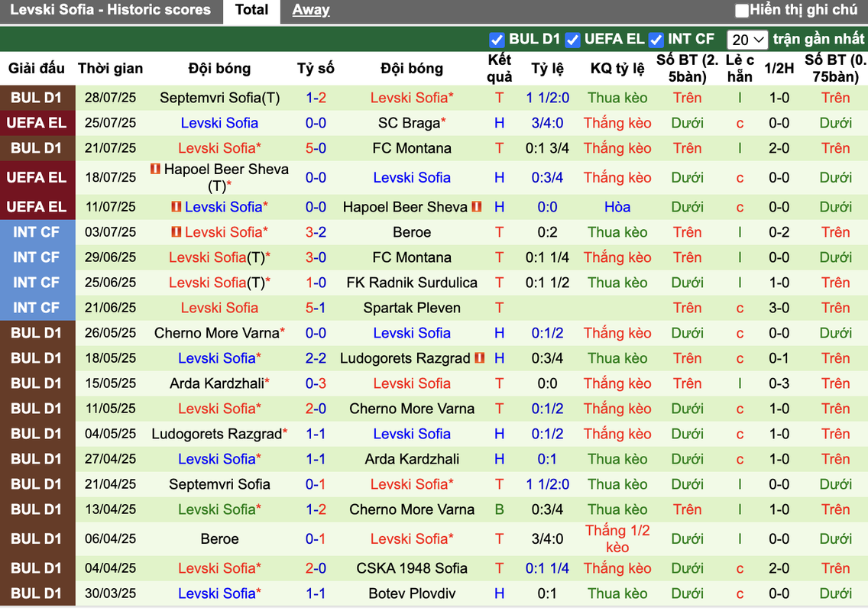Click the 0:1 1/4 odds on 04/04/25

click(547, 568)
